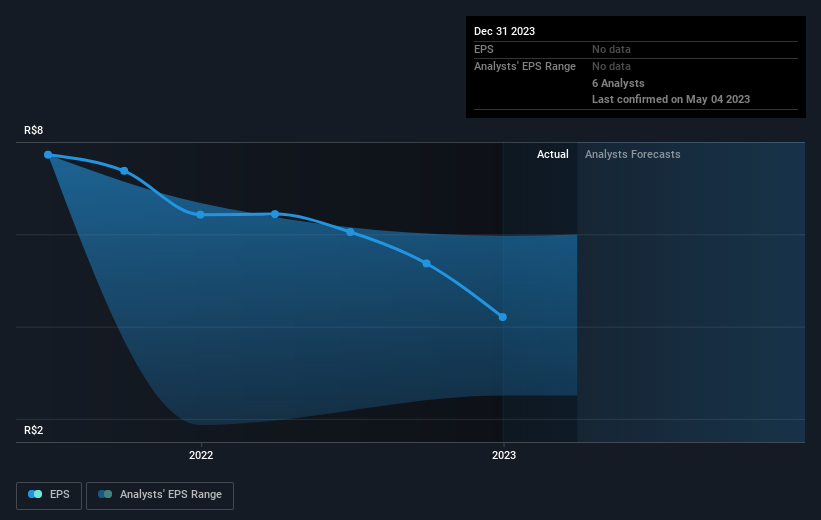Click the first EPS data point near R$8

click(x=48, y=155)
